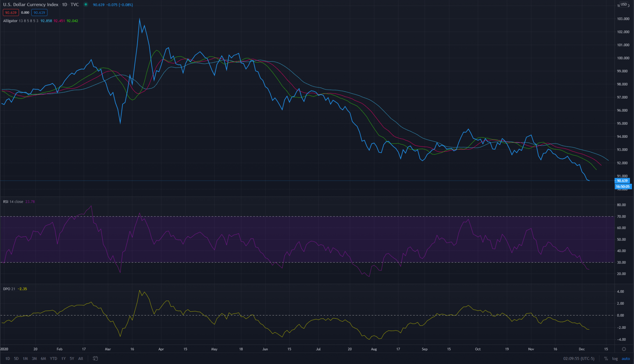The height and width of the screenshot is (364, 634).
Task: Open the go-to-date calendar icon
Action: tap(95, 358)
